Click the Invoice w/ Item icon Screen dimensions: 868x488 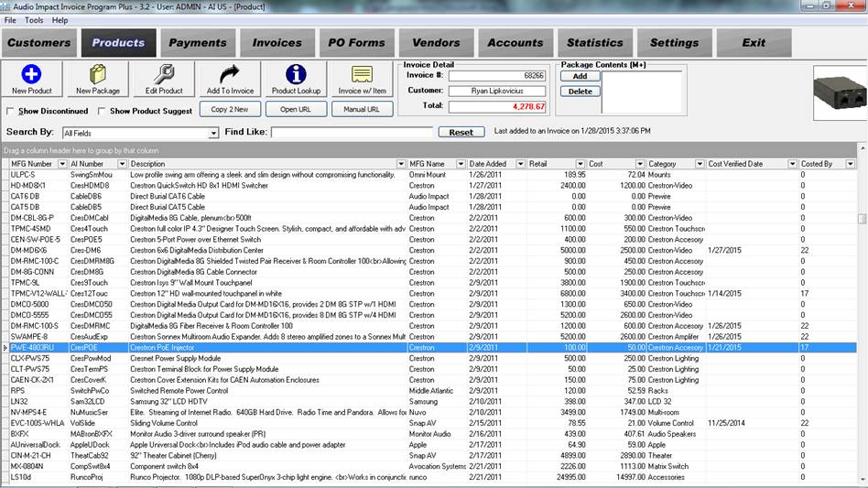362,75
